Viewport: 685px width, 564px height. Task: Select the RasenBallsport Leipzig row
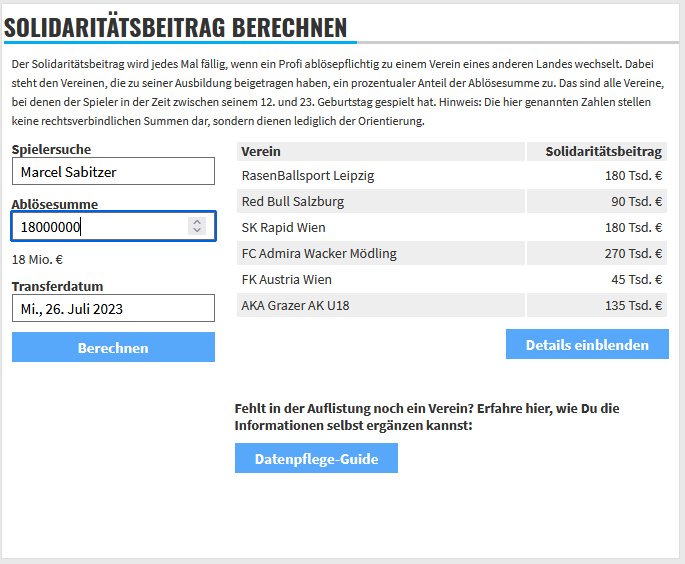click(x=452, y=176)
